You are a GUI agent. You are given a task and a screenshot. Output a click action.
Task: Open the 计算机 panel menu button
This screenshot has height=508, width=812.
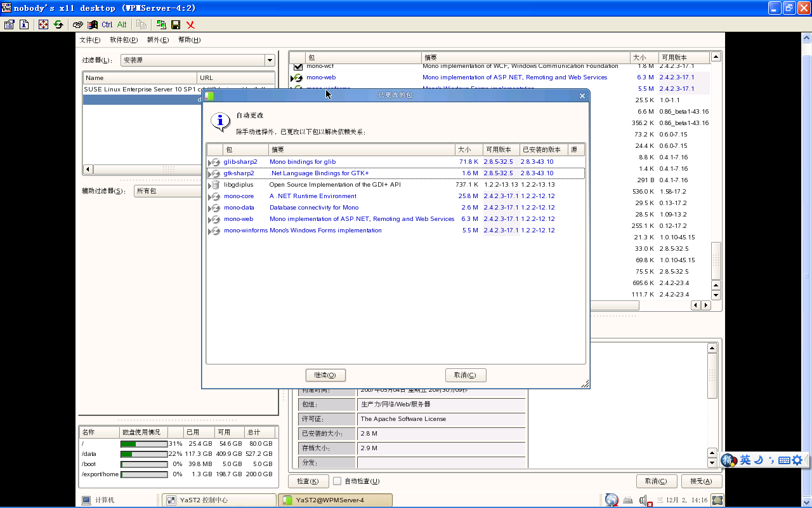click(x=99, y=500)
